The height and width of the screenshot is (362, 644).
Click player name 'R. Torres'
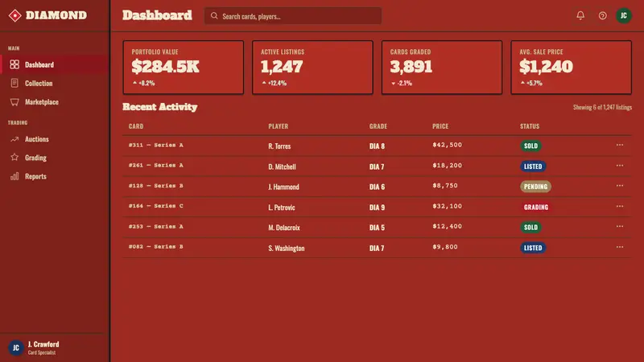tap(279, 146)
